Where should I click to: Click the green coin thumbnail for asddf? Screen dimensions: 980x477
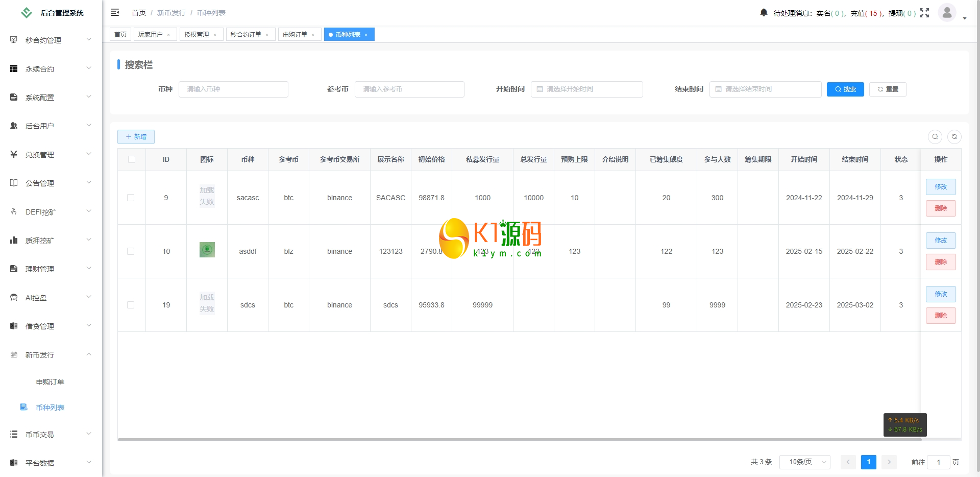click(x=207, y=250)
